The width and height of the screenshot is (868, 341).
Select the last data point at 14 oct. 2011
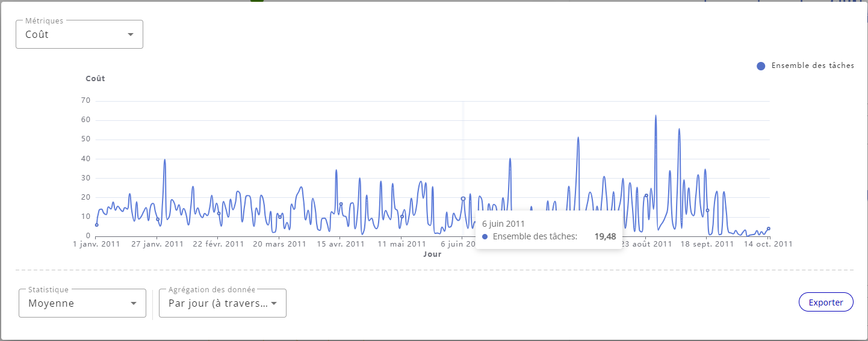769,229
